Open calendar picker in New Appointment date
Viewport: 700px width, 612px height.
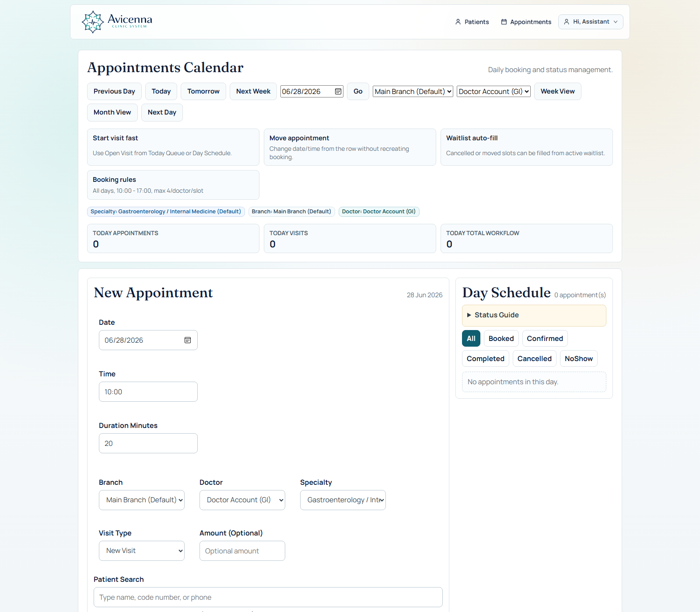pos(188,340)
